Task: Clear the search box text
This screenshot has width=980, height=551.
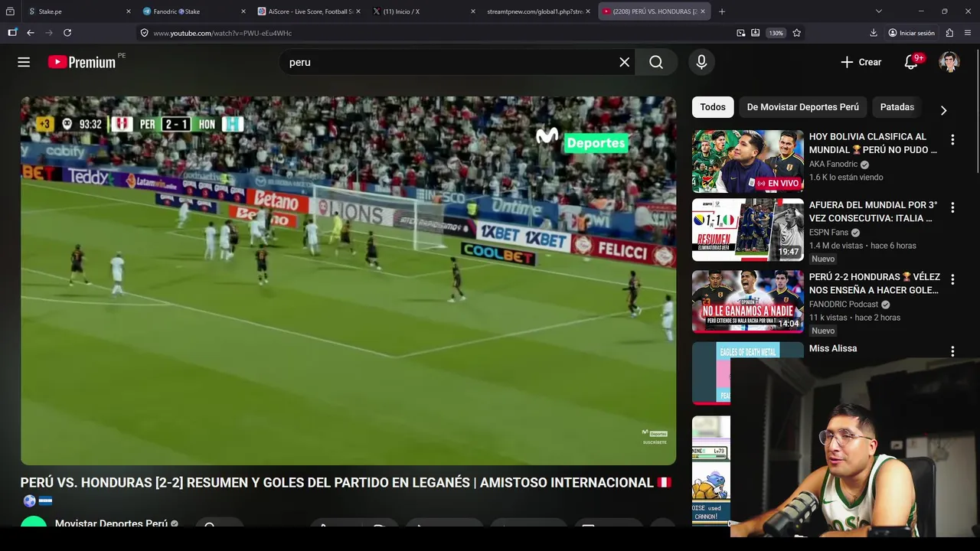Action: (x=625, y=62)
